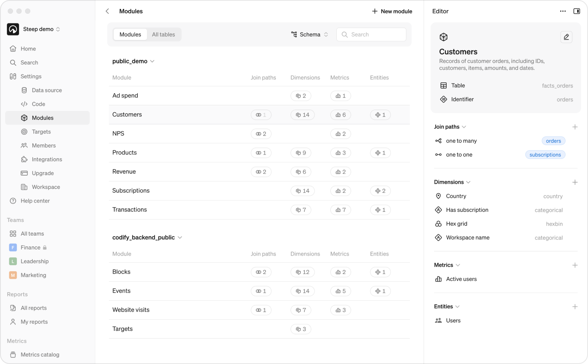Select the Modules icon in the sidebar
The height and width of the screenshot is (364, 588).
[25, 117]
